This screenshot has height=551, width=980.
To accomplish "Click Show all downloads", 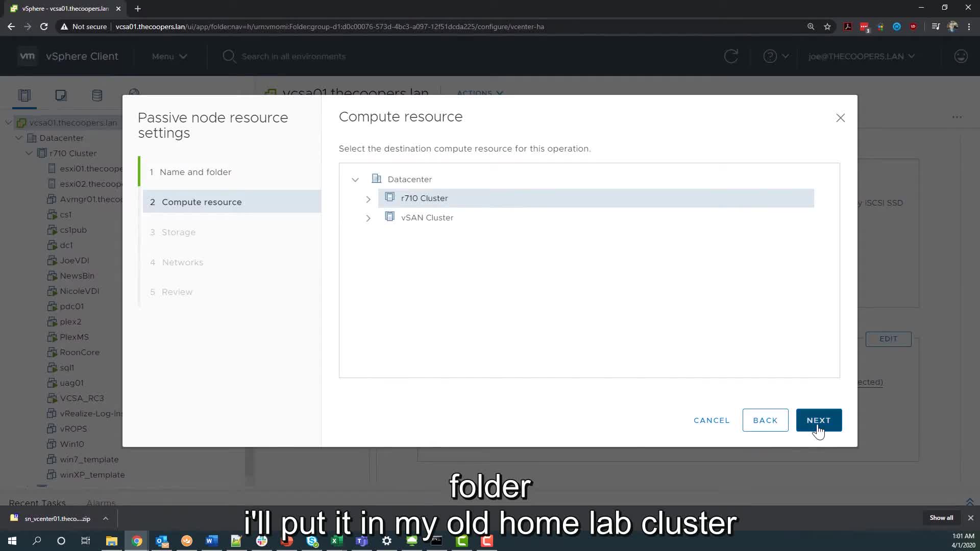I will point(941,517).
